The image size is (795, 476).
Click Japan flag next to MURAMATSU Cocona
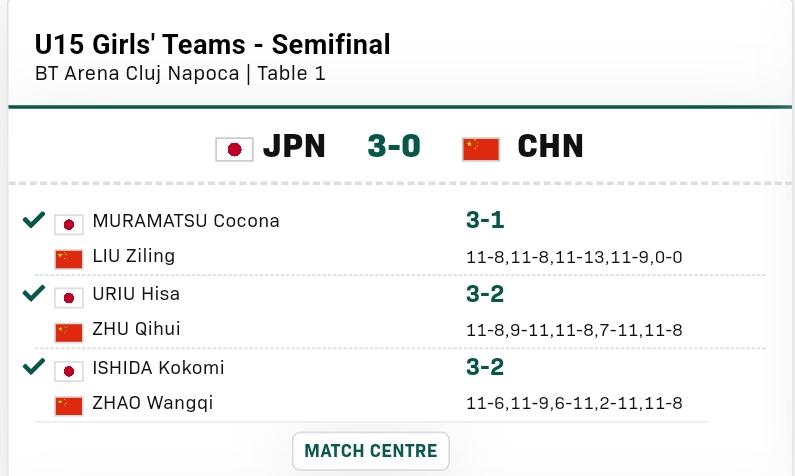pyautogui.click(x=68, y=223)
